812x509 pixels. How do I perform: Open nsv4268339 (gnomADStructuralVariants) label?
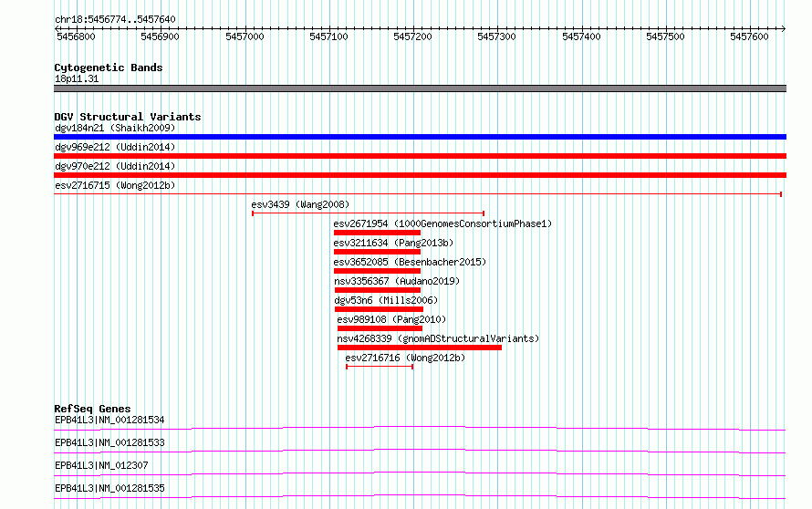point(438,338)
